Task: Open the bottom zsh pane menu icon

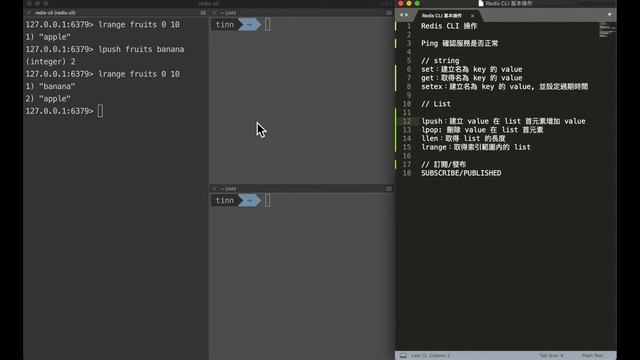Action: [x=389, y=189]
